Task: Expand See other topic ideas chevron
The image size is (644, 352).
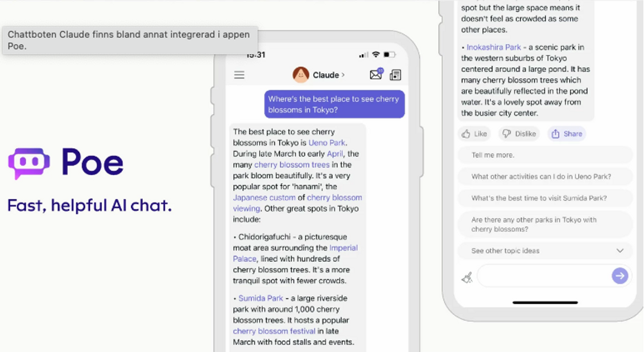Action: tap(620, 251)
